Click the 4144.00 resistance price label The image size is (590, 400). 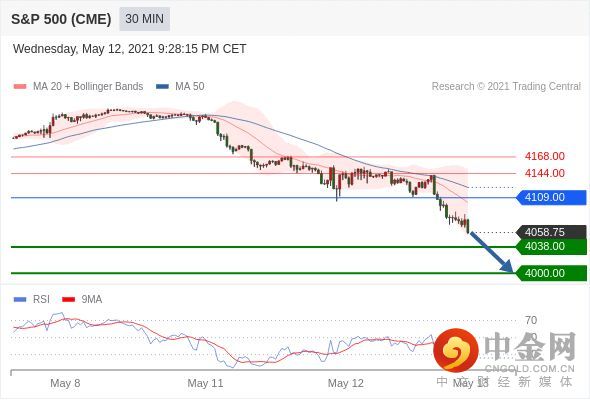tap(544, 173)
